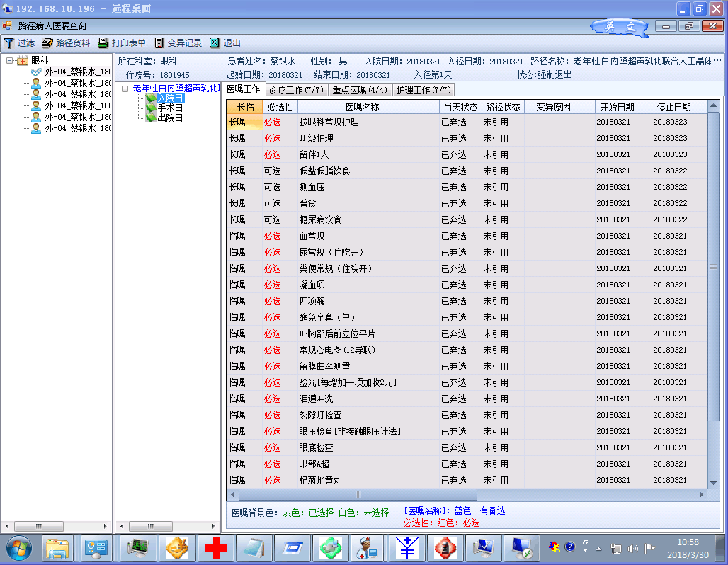
Task: Click the 医嘱名称 column header
Action: [x=368, y=107]
